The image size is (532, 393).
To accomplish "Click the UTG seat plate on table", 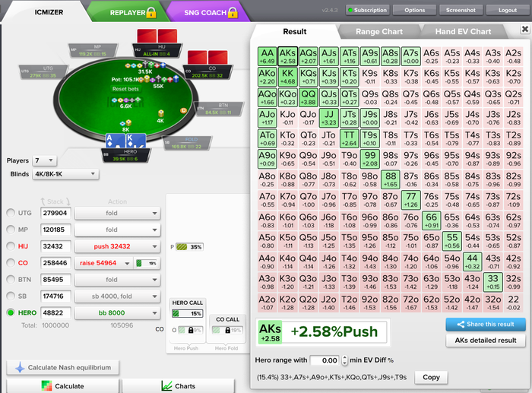I will click(x=44, y=72).
